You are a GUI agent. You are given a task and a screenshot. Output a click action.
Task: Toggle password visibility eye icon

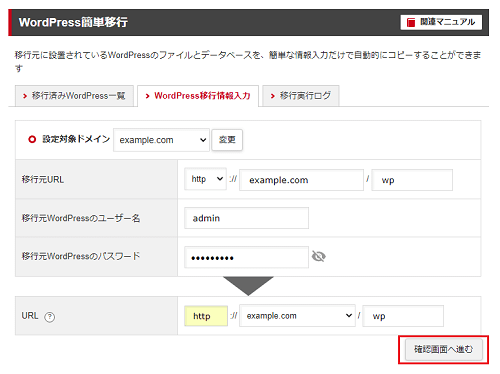(319, 256)
